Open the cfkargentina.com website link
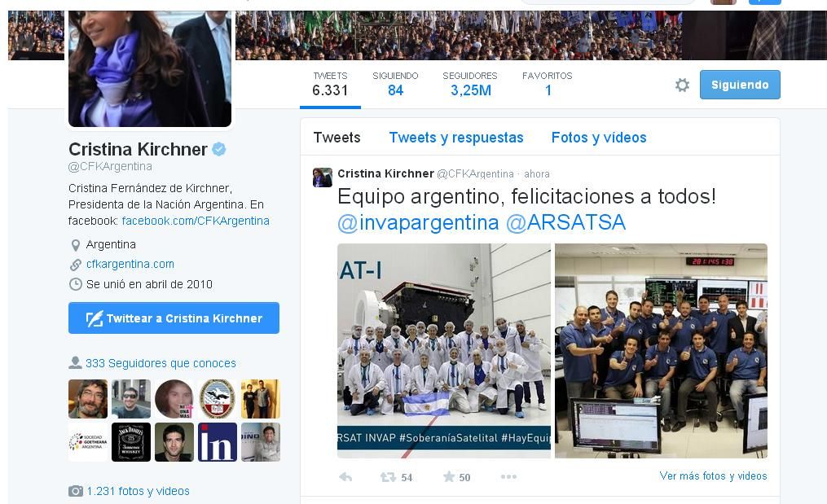 click(130, 264)
